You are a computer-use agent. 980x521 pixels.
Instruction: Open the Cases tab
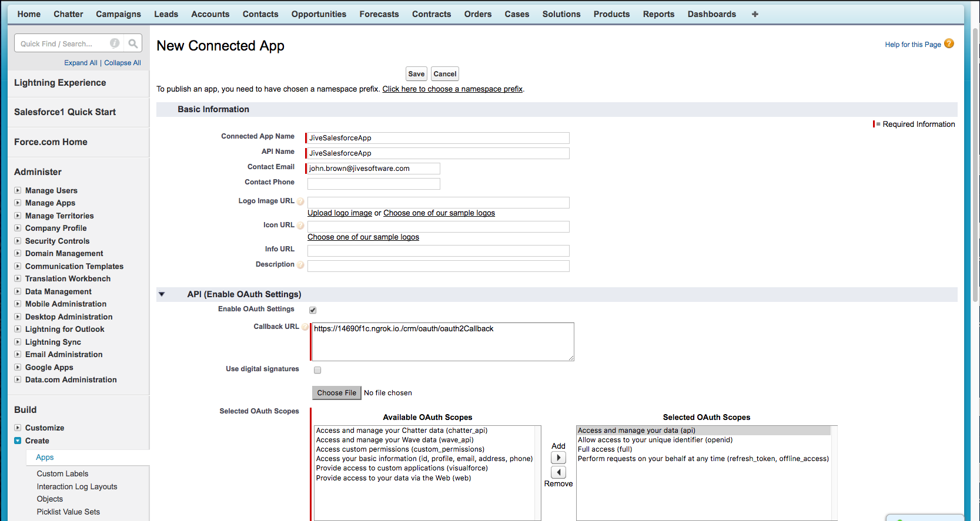517,14
